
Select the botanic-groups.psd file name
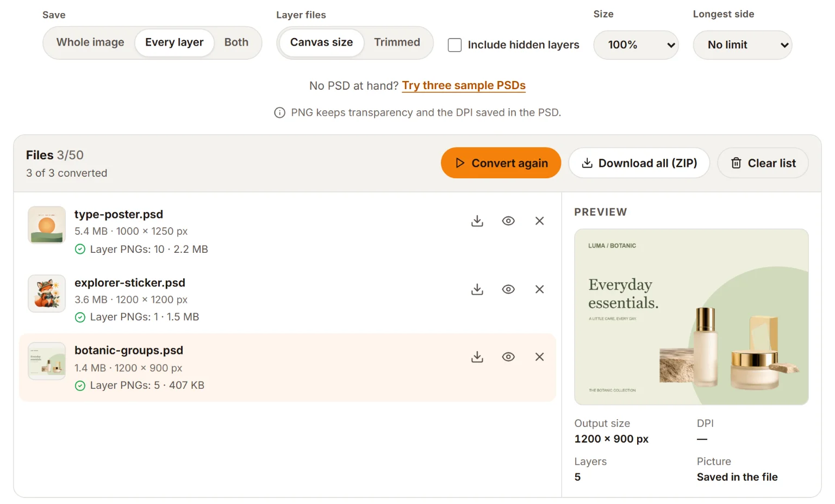129,350
